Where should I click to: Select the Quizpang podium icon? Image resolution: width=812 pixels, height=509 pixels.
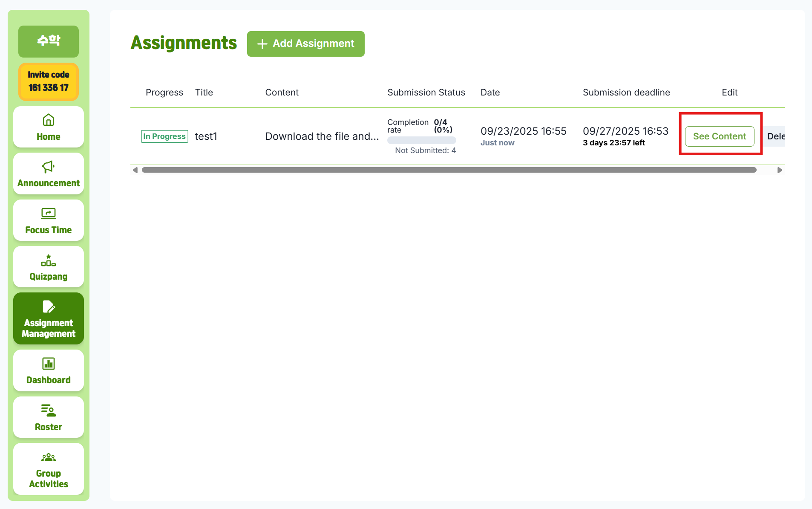(x=49, y=260)
